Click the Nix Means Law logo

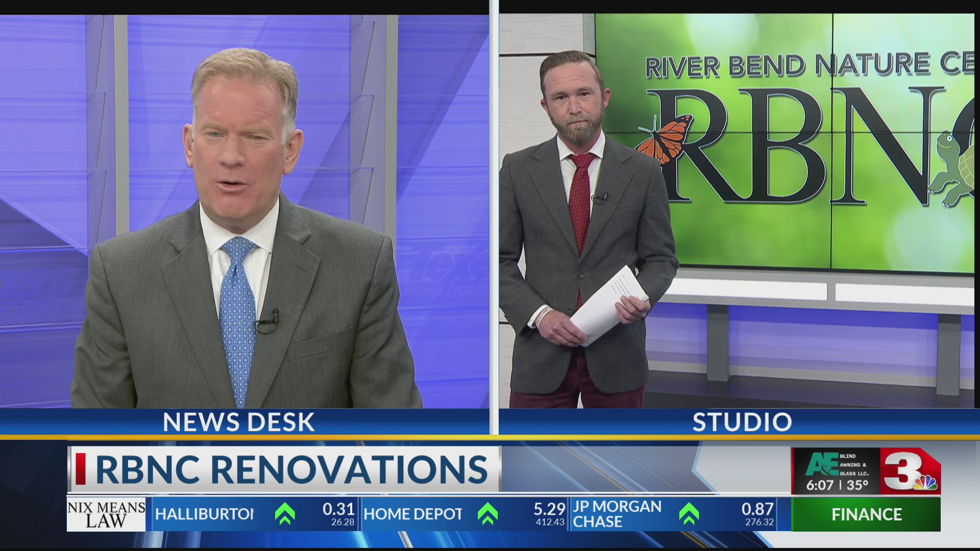click(x=106, y=514)
